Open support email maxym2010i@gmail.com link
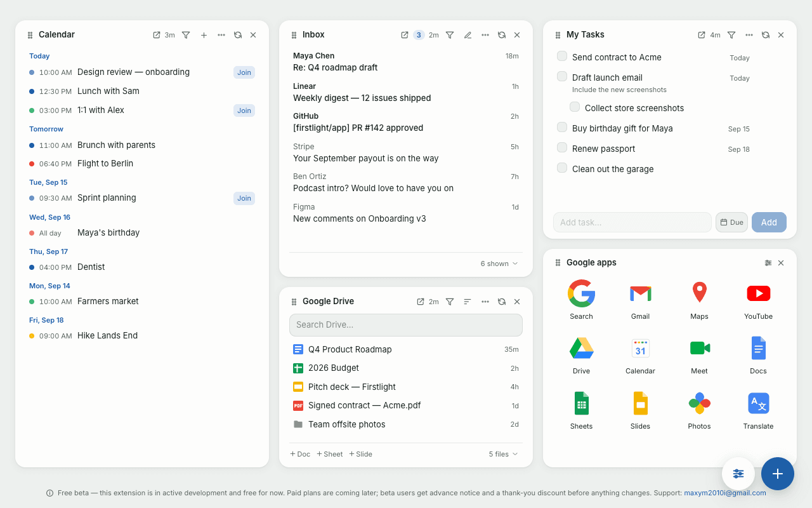Image resolution: width=812 pixels, height=508 pixels. pyautogui.click(x=724, y=493)
